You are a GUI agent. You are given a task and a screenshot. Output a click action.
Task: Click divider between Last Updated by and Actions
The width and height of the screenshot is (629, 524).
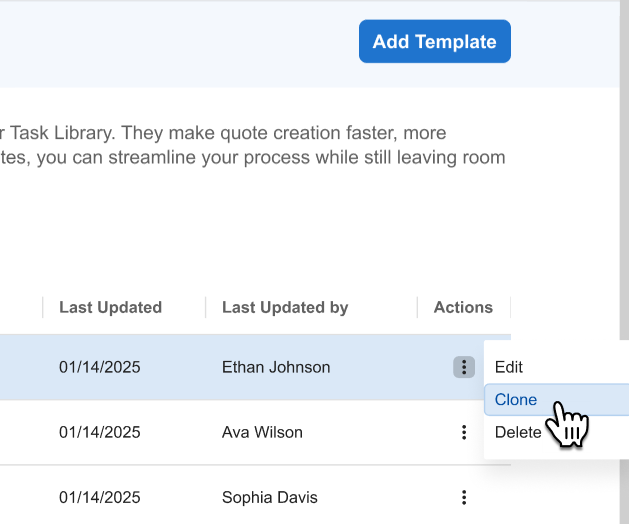pos(417,307)
